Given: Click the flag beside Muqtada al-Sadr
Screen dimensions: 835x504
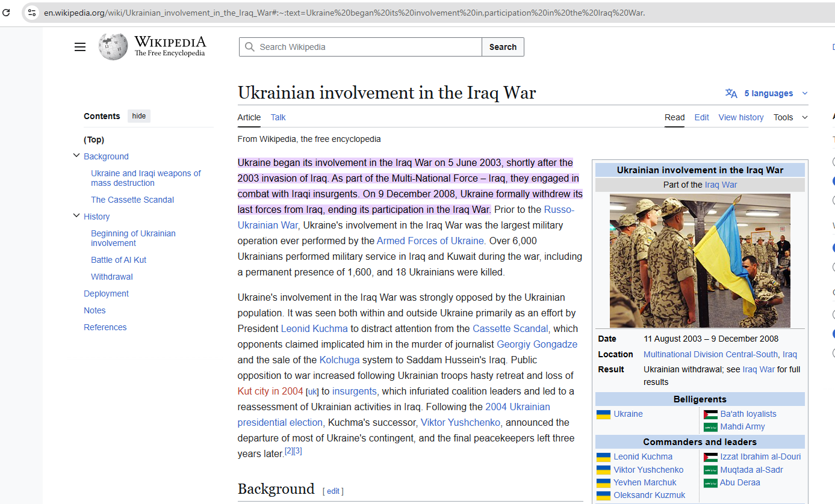Looking at the screenshot, I should tap(710, 470).
